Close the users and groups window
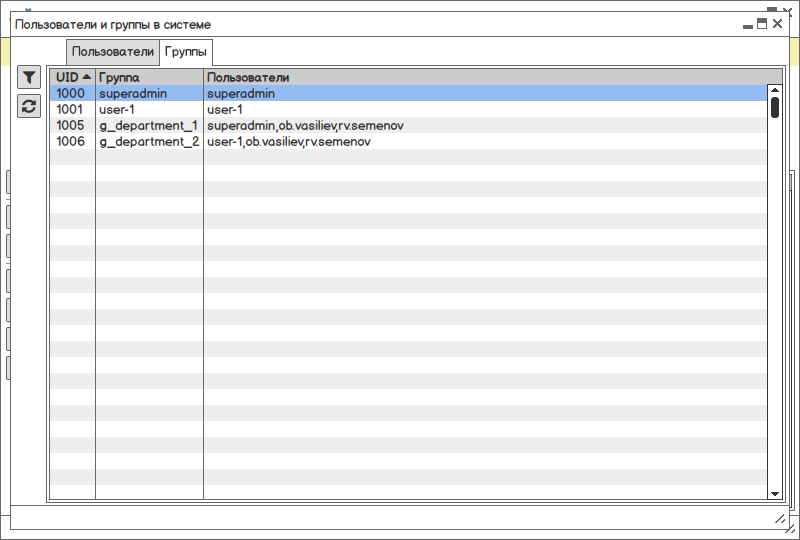This screenshot has height=540, width=800. pyautogui.click(x=777, y=23)
